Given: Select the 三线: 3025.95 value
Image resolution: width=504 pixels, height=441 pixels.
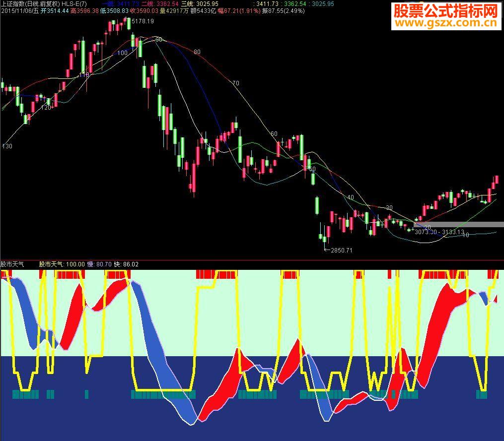Looking at the screenshot, I should click(200, 4).
